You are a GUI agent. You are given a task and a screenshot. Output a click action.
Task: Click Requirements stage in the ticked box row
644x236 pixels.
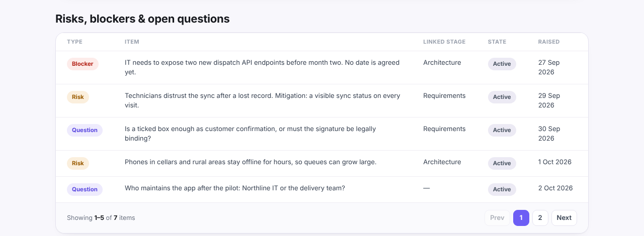(x=444, y=129)
